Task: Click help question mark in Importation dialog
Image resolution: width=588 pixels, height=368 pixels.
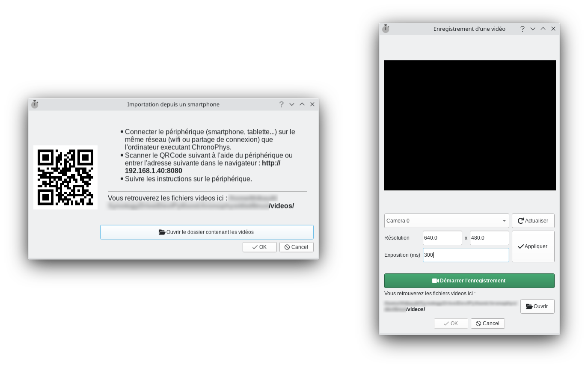Action: tap(281, 104)
